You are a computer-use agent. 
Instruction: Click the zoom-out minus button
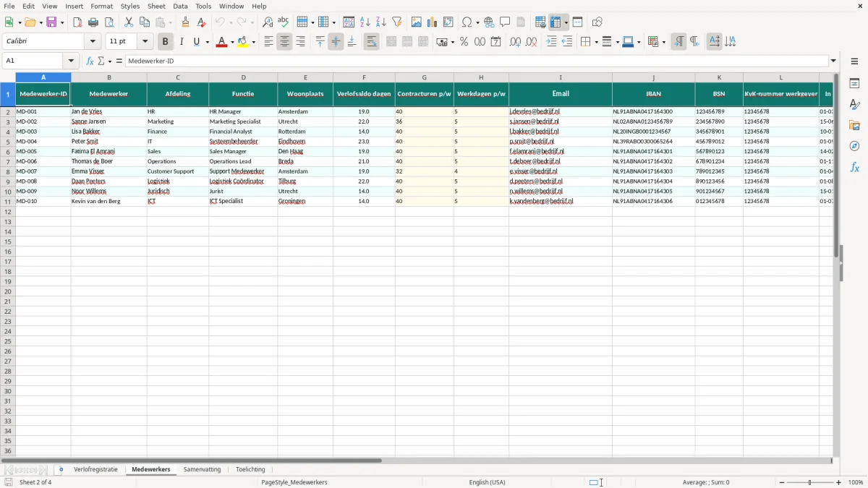pos(782,482)
